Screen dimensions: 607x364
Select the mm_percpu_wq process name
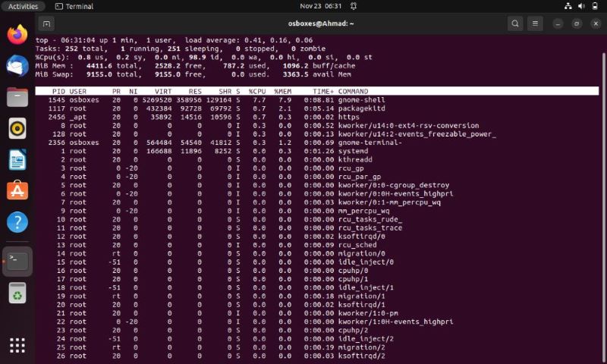(x=363, y=211)
